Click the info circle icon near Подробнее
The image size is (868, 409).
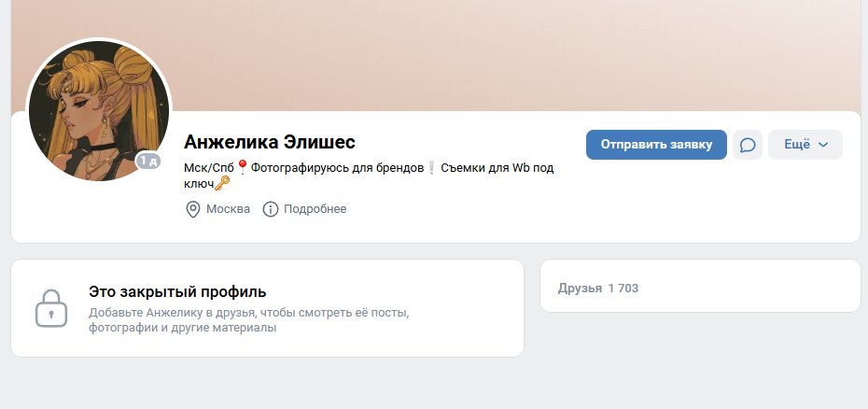pyautogui.click(x=271, y=209)
